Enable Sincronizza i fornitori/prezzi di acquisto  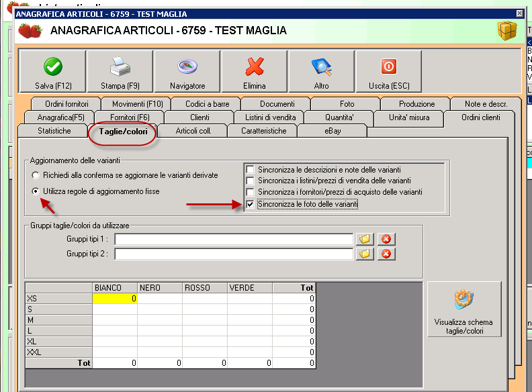pyautogui.click(x=250, y=192)
